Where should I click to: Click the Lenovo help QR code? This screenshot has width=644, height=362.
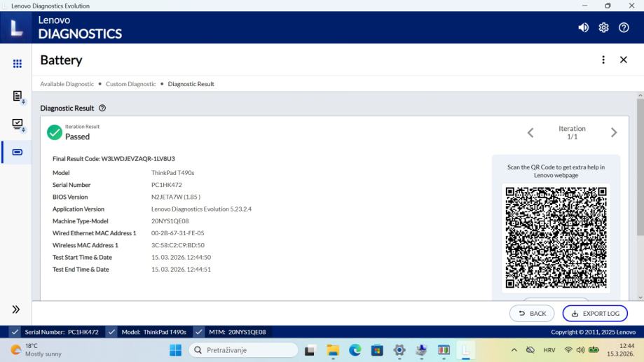(x=556, y=237)
